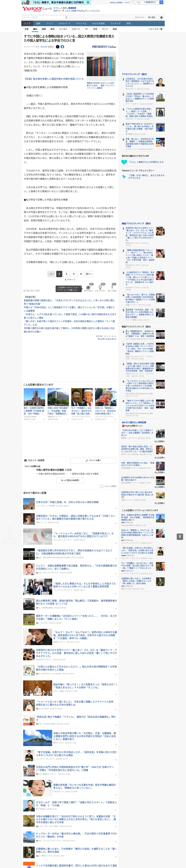Open マイページ link
The height and width of the screenshot is (868, 186).
[139, 17]
